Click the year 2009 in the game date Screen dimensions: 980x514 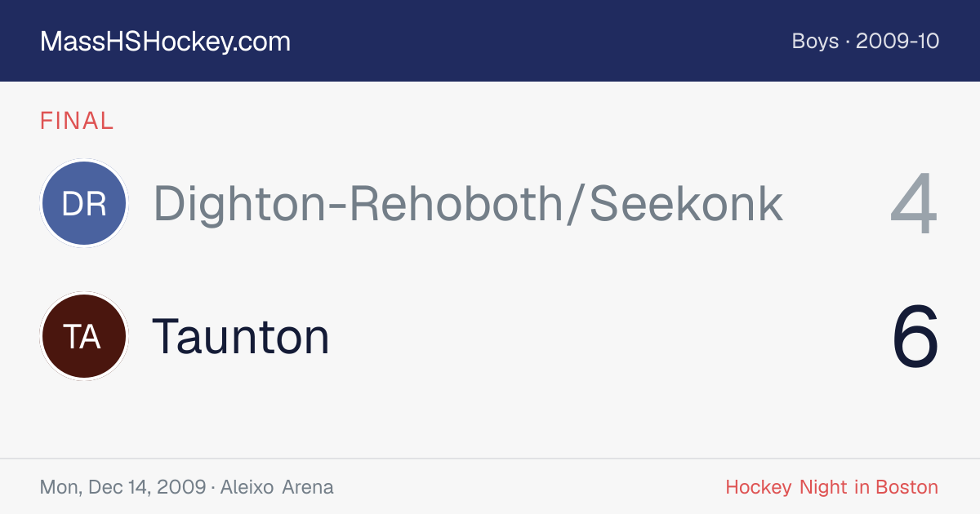point(181,488)
